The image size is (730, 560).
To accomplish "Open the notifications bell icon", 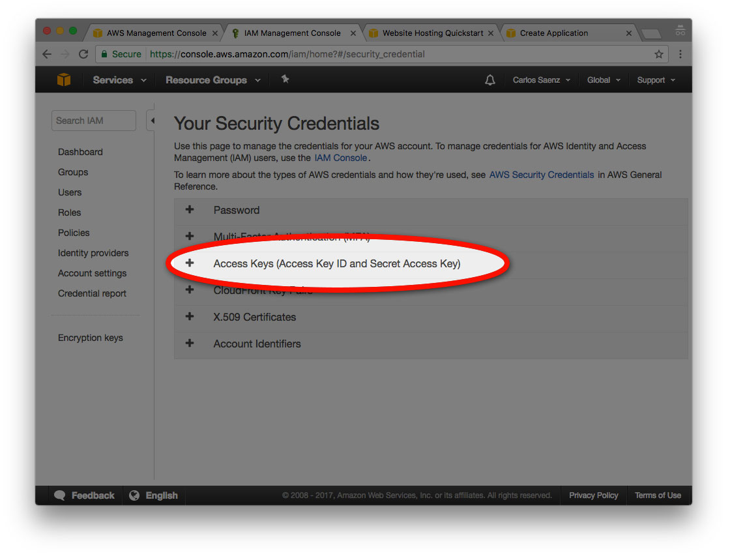I will click(489, 80).
